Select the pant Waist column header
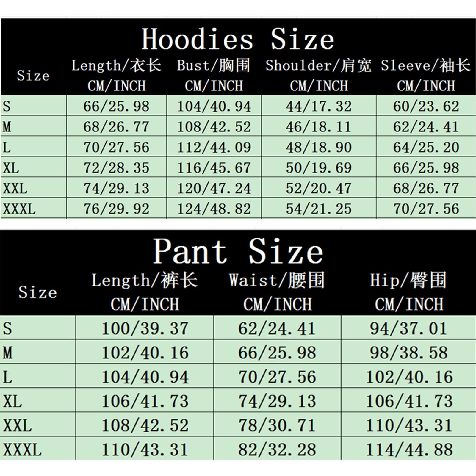 pyautogui.click(x=277, y=292)
